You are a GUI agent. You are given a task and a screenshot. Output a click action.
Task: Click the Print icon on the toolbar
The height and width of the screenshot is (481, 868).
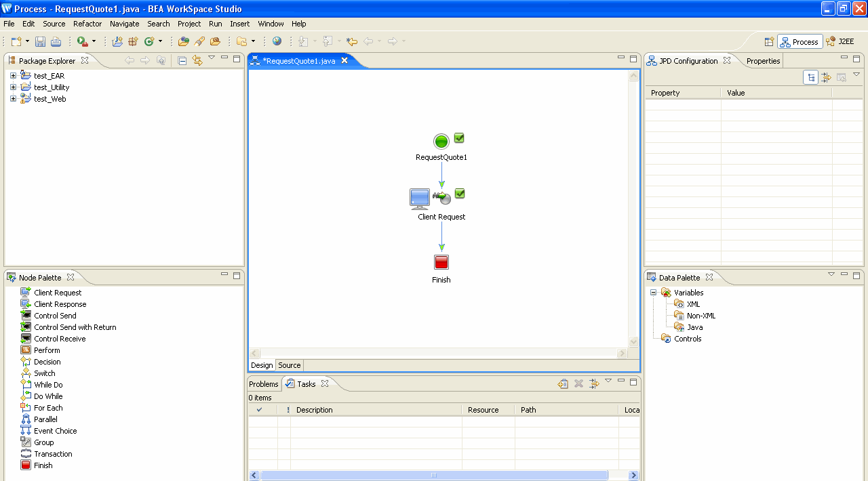[x=55, y=41]
